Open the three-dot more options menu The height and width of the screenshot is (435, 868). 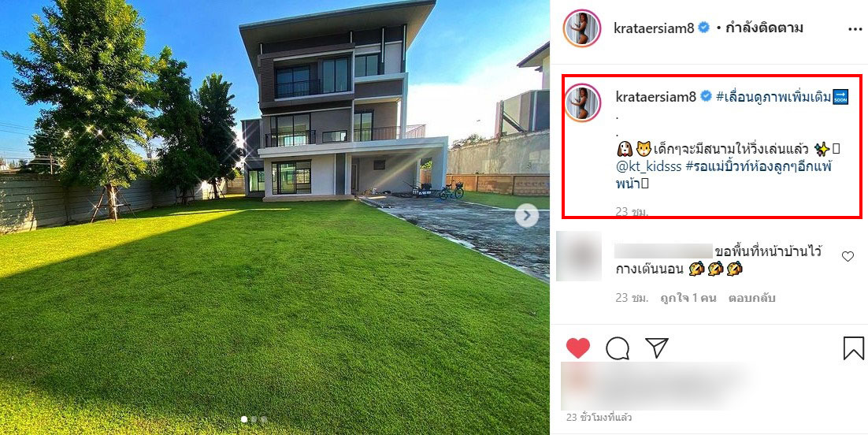[855, 28]
